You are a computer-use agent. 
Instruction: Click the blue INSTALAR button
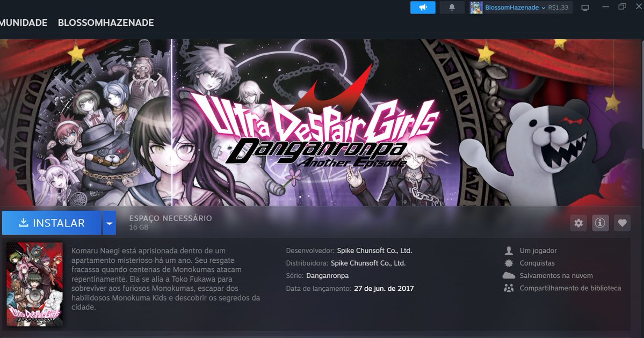[52, 223]
